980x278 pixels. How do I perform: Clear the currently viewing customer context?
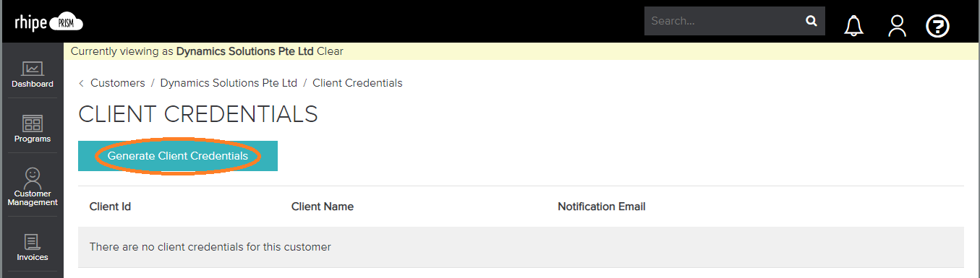click(330, 51)
